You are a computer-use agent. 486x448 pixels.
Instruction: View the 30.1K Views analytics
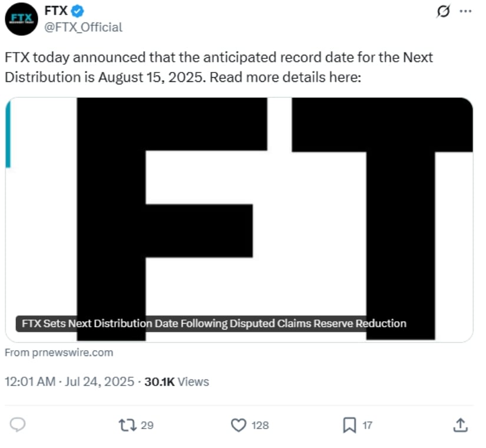pos(177,381)
